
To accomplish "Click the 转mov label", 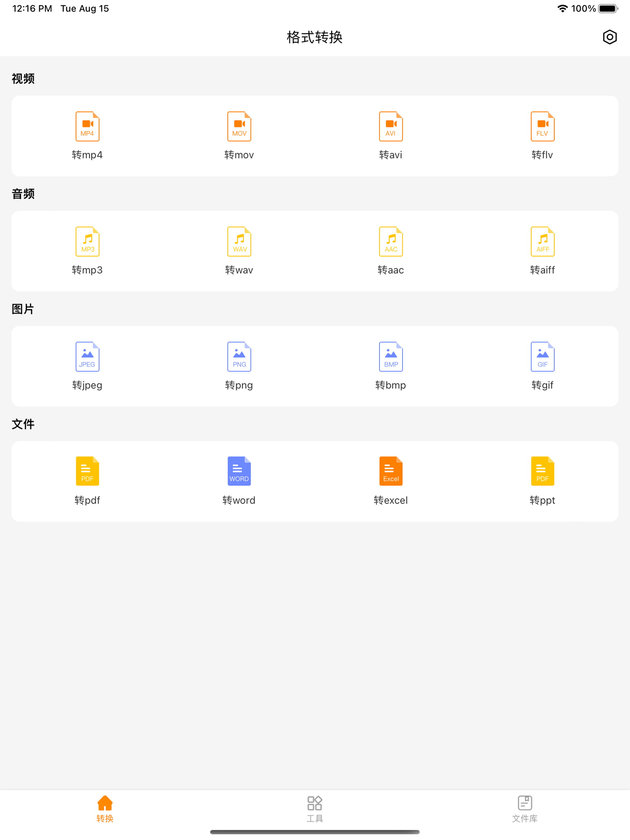I will pyautogui.click(x=239, y=155).
